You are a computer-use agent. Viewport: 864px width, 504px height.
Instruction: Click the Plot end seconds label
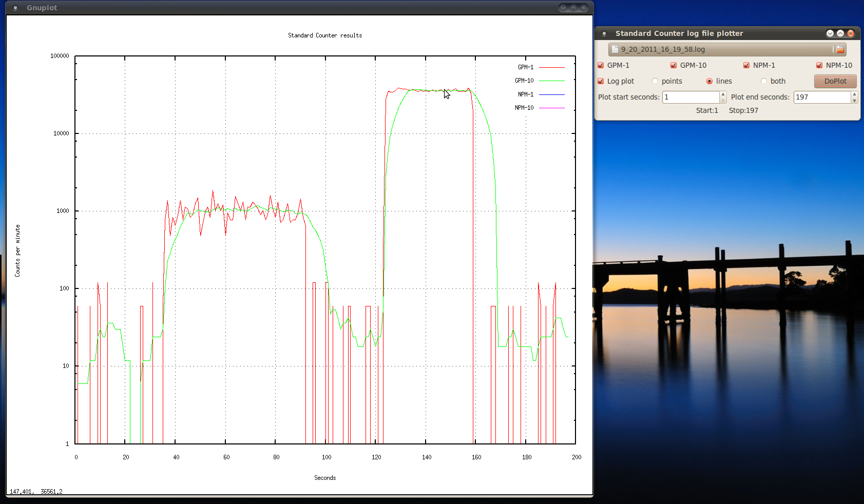point(760,97)
